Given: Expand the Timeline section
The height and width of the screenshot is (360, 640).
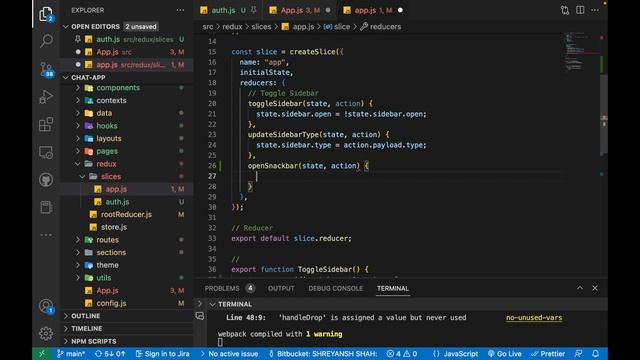Looking at the screenshot, I should click(x=127, y=329).
